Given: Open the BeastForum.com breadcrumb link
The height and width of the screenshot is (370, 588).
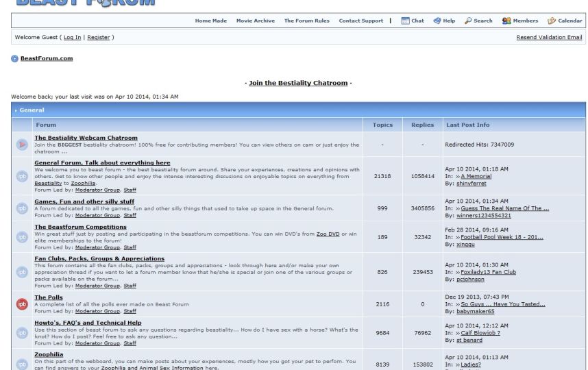Looking at the screenshot, I should tap(47, 58).
